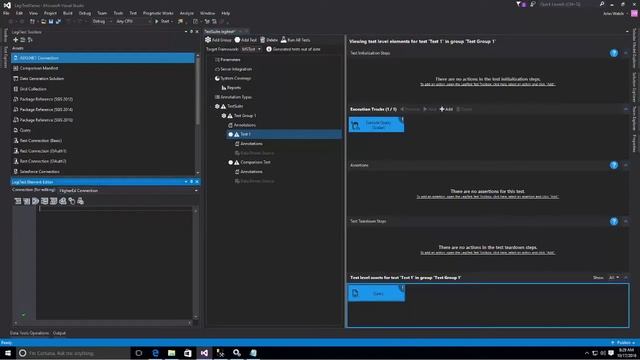This screenshot has height=360, width=640.
Task: Collapse the Assertions section
Action: click(x=626, y=165)
